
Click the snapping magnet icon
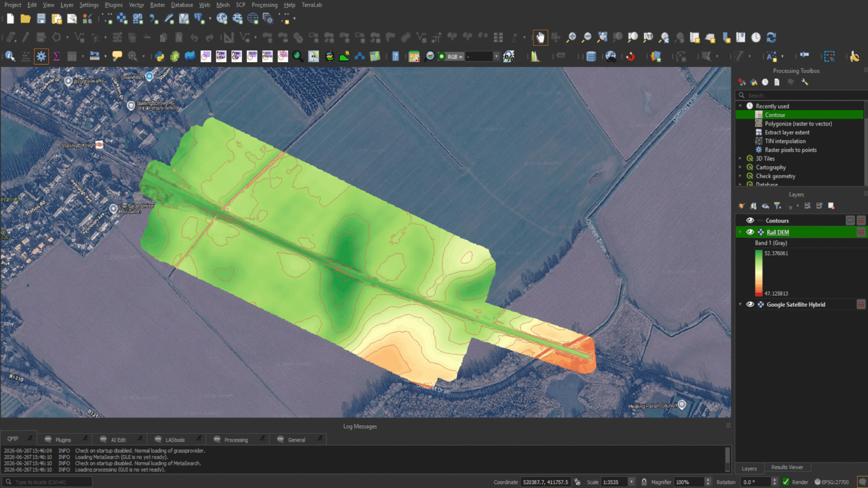pos(631,56)
